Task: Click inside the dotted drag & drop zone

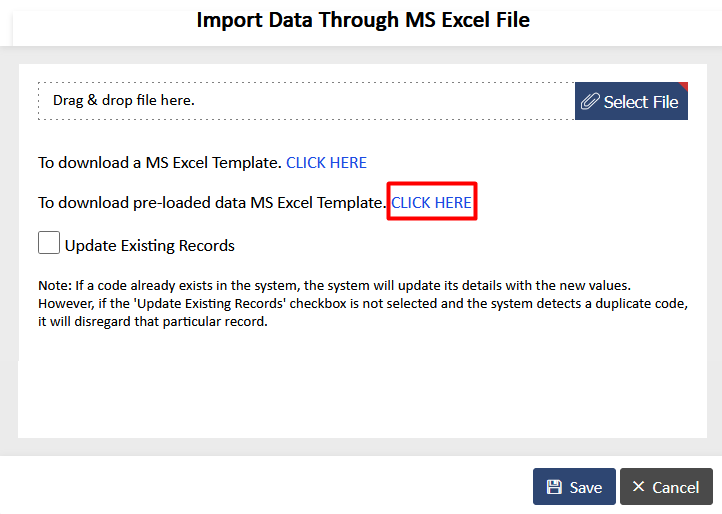Action: (x=306, y=101)
